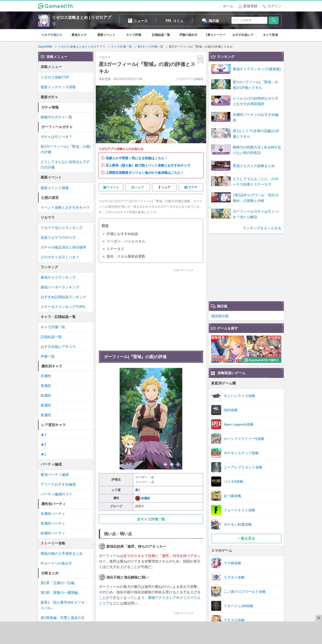
Task: Open the Re:Zero app site icon
Action: [44, 20]
